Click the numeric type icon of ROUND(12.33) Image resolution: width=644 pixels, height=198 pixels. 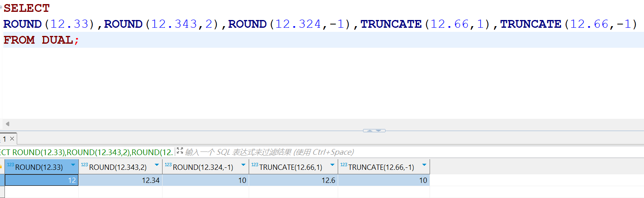11,165
